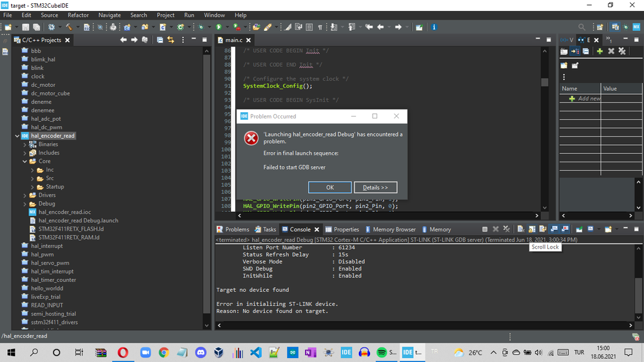Click Add new expression row
644x362 pixels.
(x=600, y=99)
